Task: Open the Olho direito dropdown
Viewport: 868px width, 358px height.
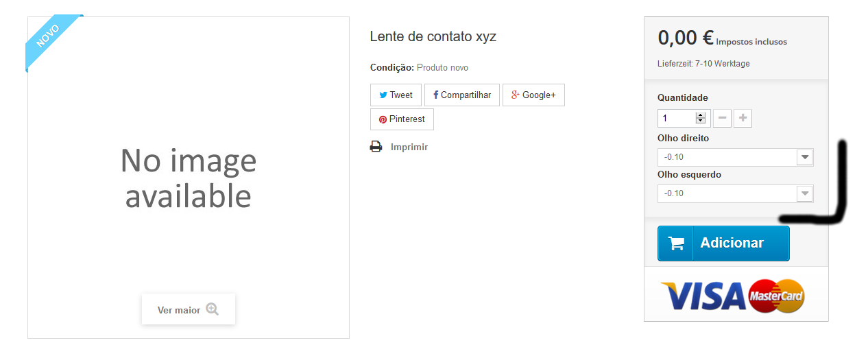Action: (735, 157)
